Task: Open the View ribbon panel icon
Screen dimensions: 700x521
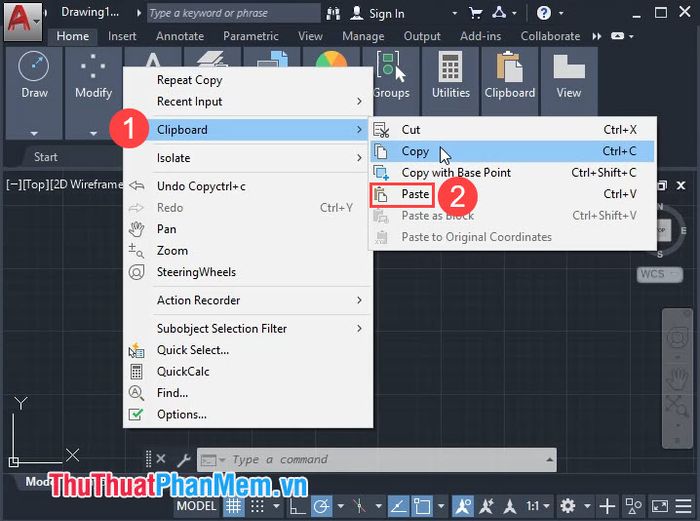Action: (x=568, y=67)
